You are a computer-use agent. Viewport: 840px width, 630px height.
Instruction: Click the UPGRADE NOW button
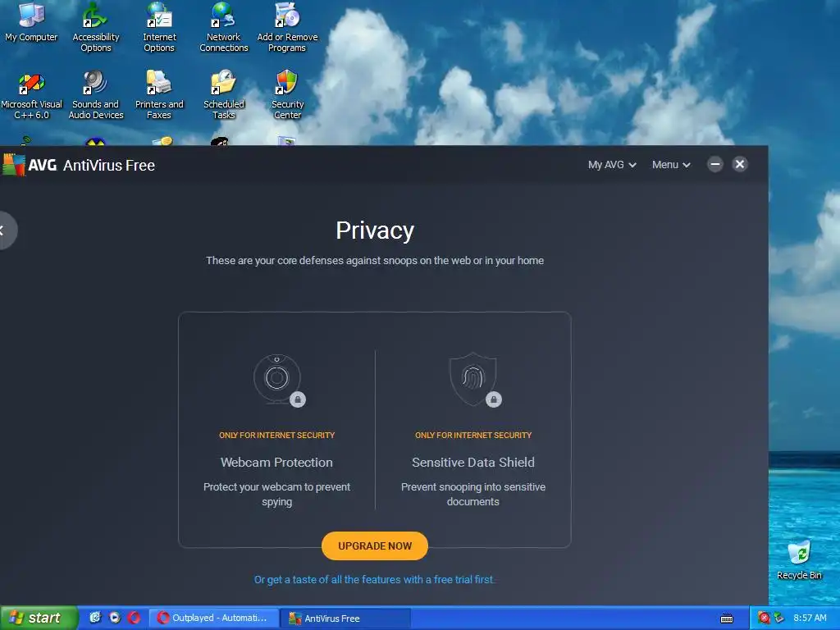[x=374, y=546]
